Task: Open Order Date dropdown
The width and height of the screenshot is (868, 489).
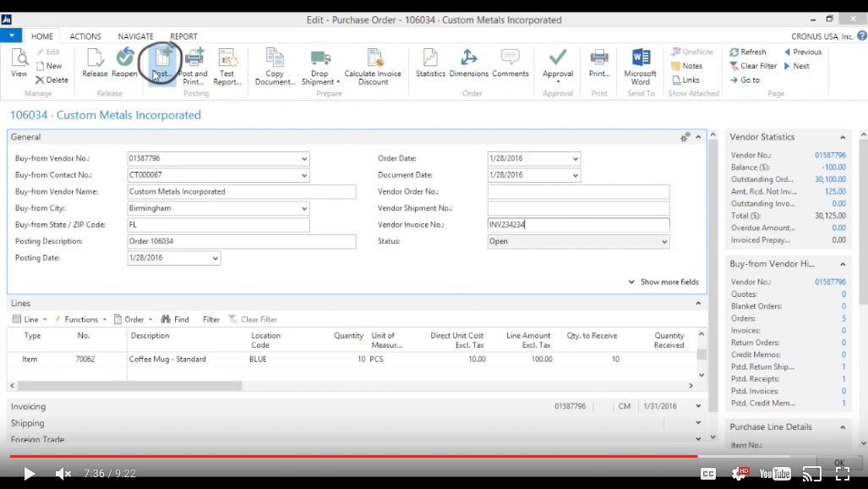Action: pyautogui.click(x=576, y=158)
